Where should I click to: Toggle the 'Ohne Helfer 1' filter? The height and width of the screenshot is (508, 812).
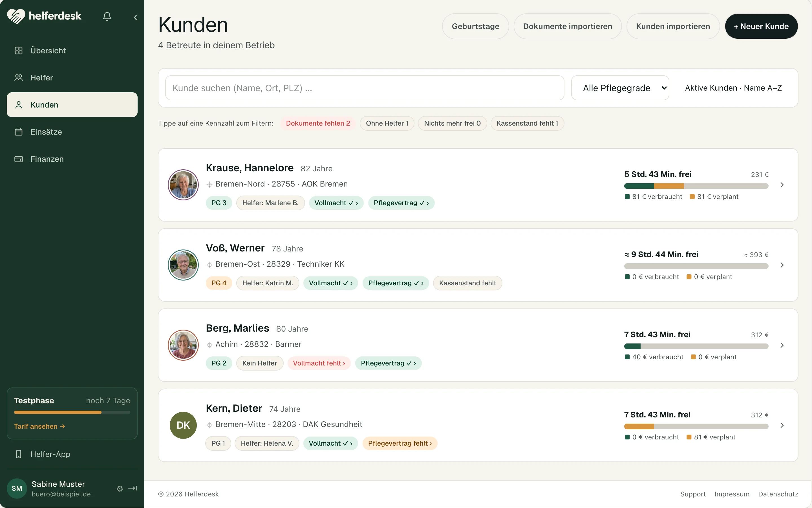point(387,123)
